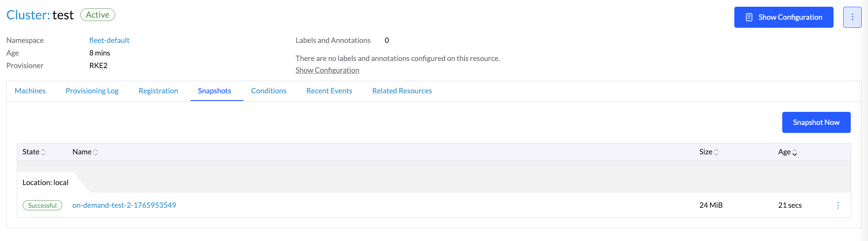Go to the Registration tab
Viewport: 868px width, 241px height.
[x=158, y=91]
